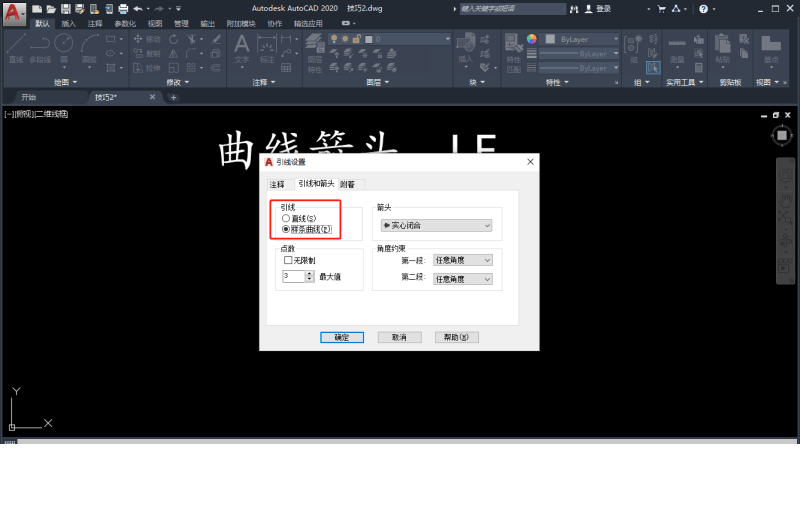Open the layer list dropdown
The image size is (800, 509).
tap(389, 39)
